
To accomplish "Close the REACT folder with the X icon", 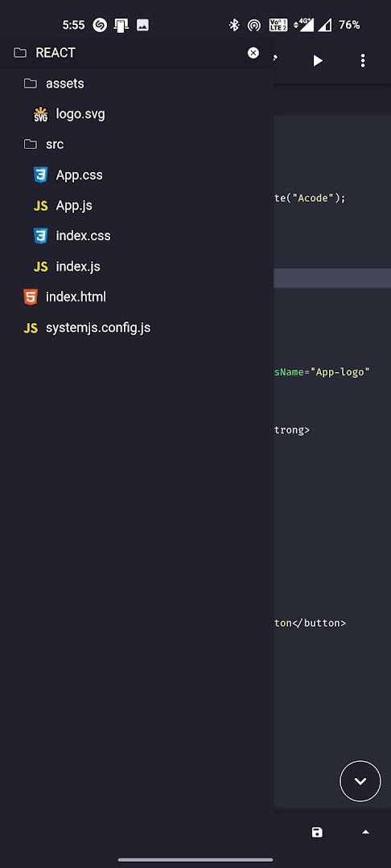I will [253, 52].
